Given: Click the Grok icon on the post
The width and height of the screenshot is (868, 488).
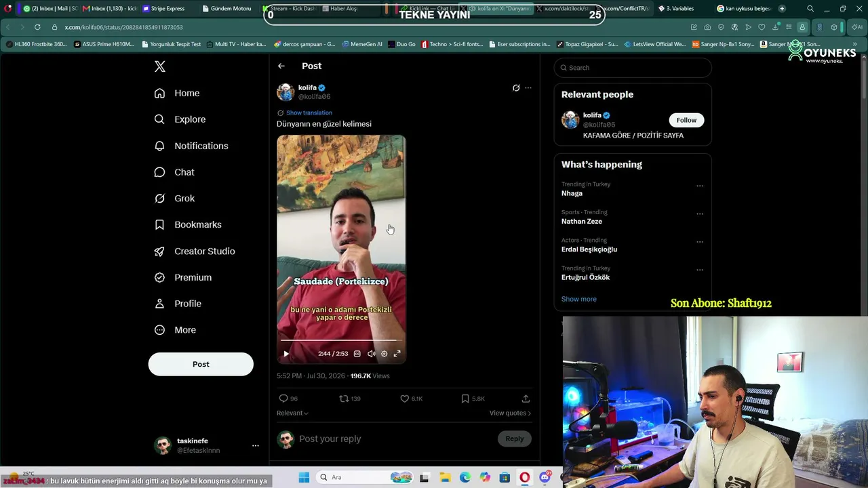Looking at the screenshot, I should [516, 88].
